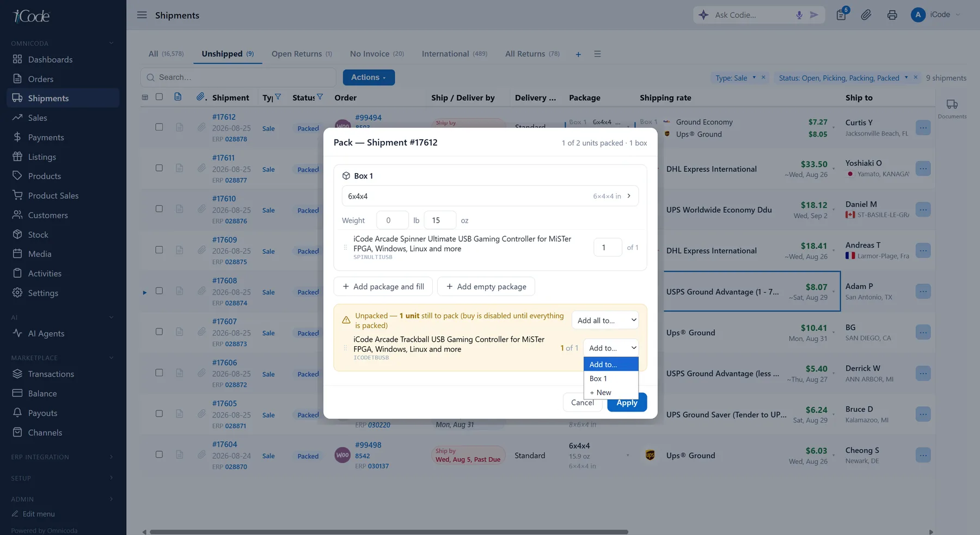Screen dimensions: 980x535
Task: Select checkbox for shipment #17607
Action: point(159,331)
